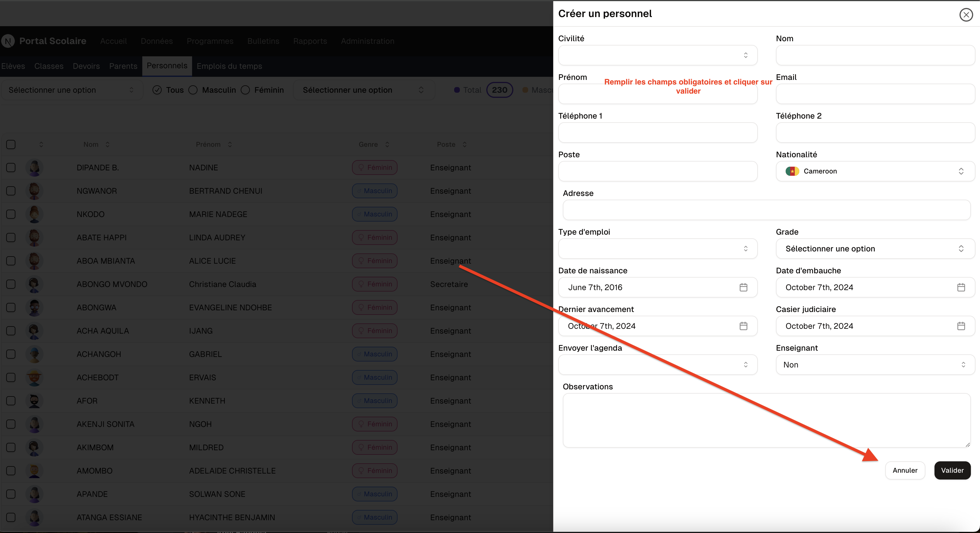The width and height of the screenshot is (980, 533).
Task: Click avatar of ACHANGOH row
Action: point(34,354)
